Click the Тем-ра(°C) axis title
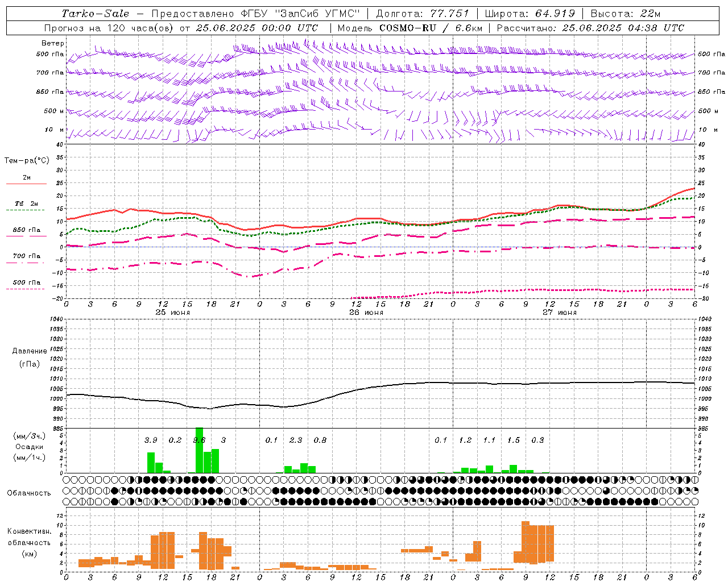 pos(27,161)
